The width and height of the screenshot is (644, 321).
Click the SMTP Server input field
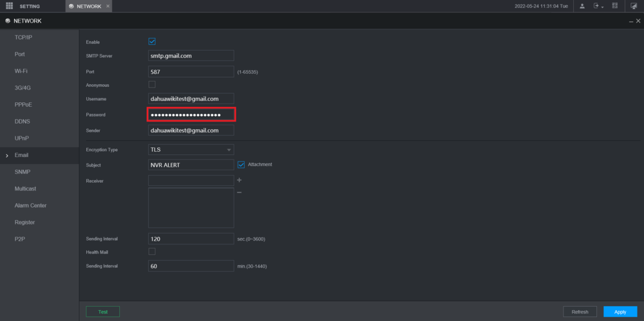pos(191,56)
